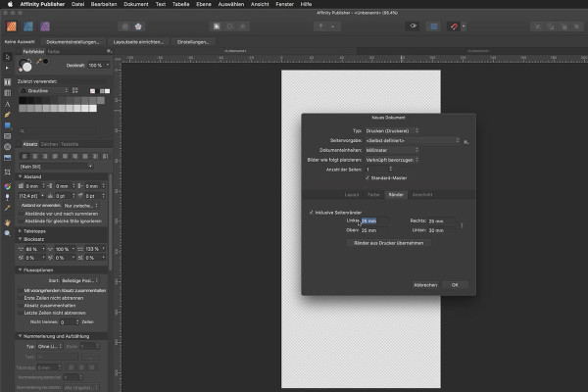Open the Grautöne palette dropdown
The image size is (588, 392).
coord(44,91)
